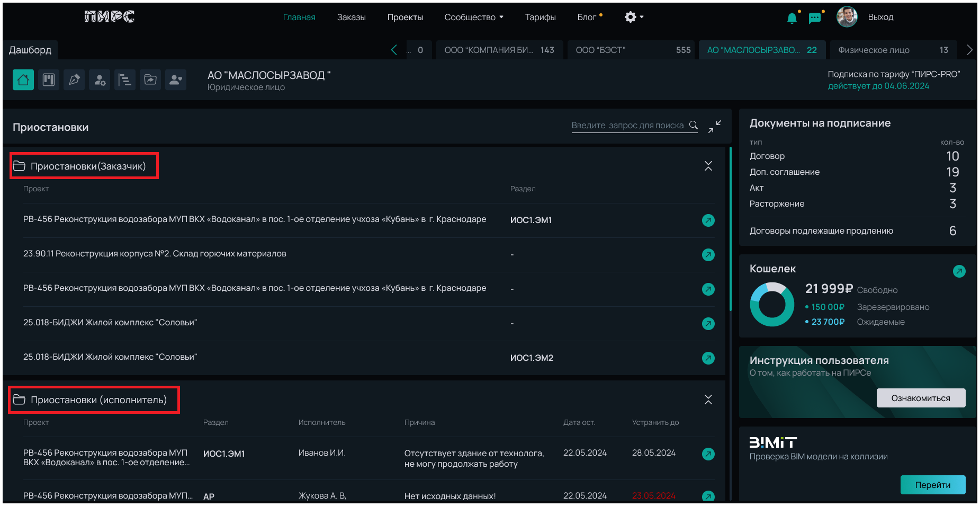Open the Заказы menu item
This screenshot has width=980, height=506.
[x=351, y=17]
